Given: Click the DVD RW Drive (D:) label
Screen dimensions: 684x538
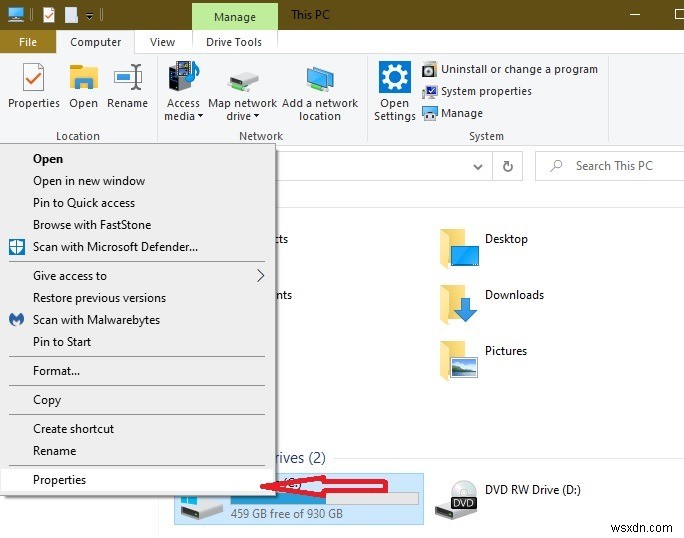Looking at the screenshot, I should click(533, 490).
